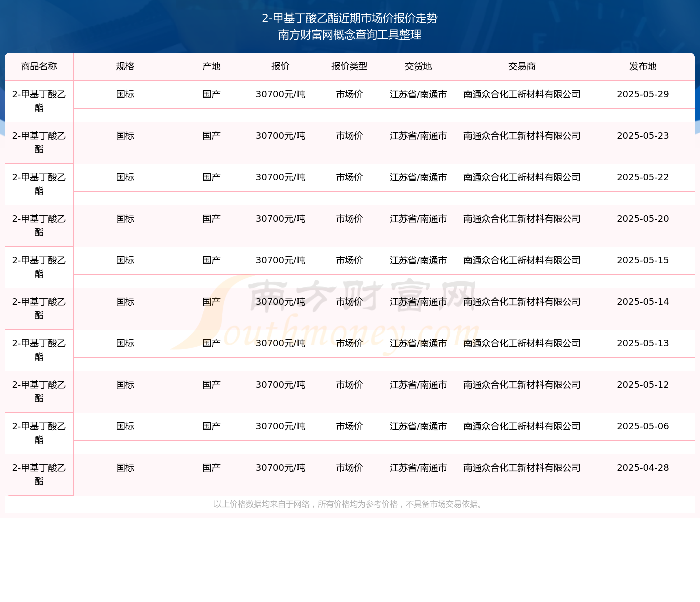Click 30700元/吨 price in 2025-05-29 row
This screenshot has height=602, width=700.
[281, 94]
